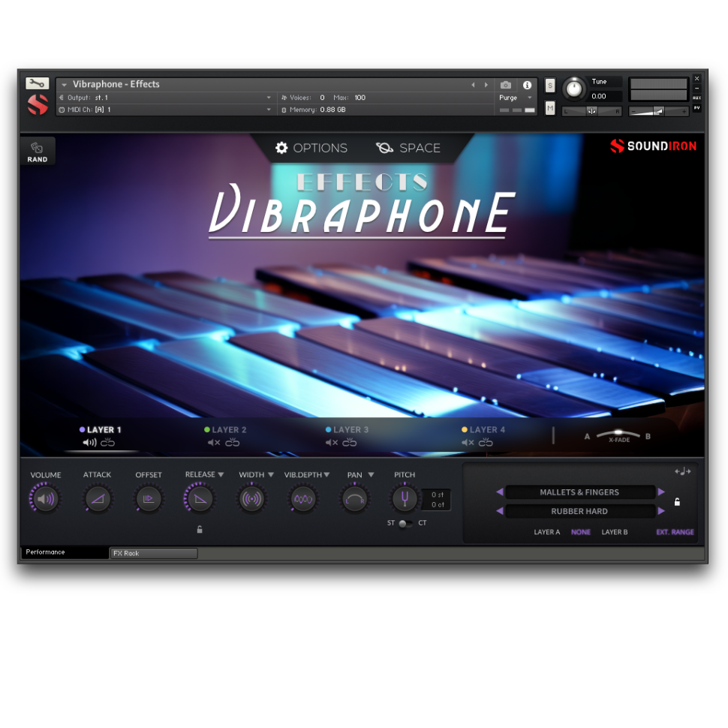Click the Offset knob

pos(149,498)
